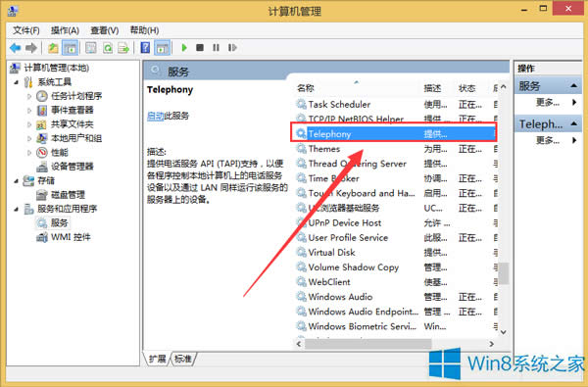The image size is (588, 387).
Task: Sort by 描述 column header
Action: [x=432, y=88]
